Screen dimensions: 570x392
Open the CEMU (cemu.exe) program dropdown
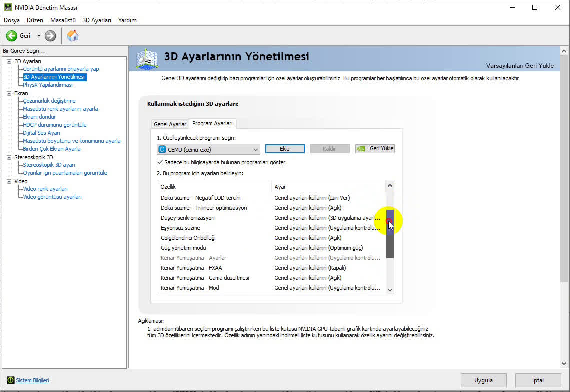point(255,149)
